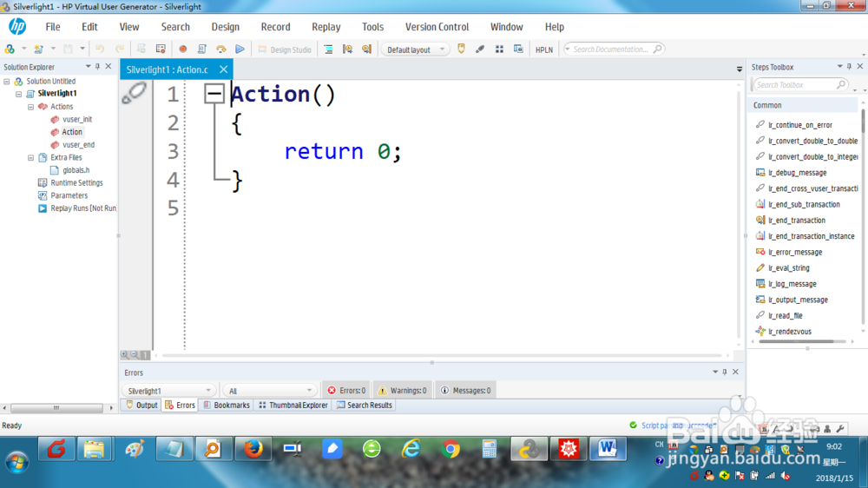Click the HPLN toolbar button
The width and height of the screenshot is (868, 488).
pos(544,49)
